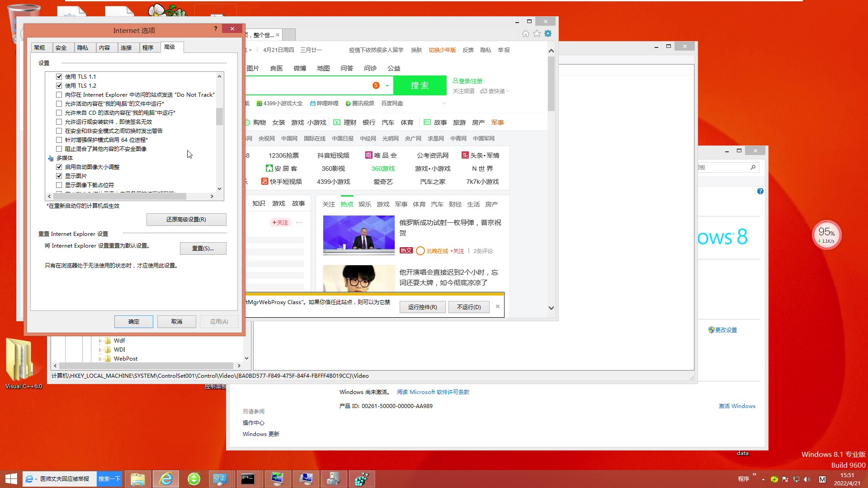Expand taskbar 程序 toolbar chevron
Screen dimensions: 868x488
tap(754, 474)
